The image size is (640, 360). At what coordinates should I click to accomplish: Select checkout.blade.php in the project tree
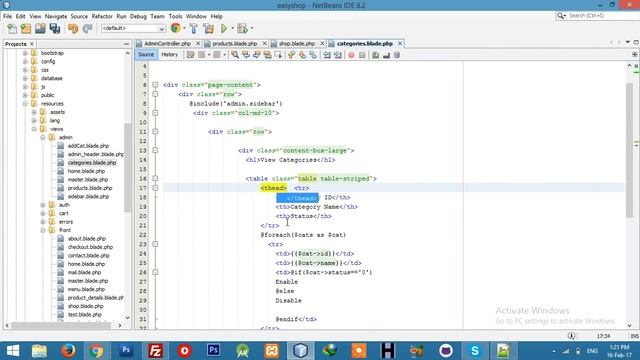(90, 247)
